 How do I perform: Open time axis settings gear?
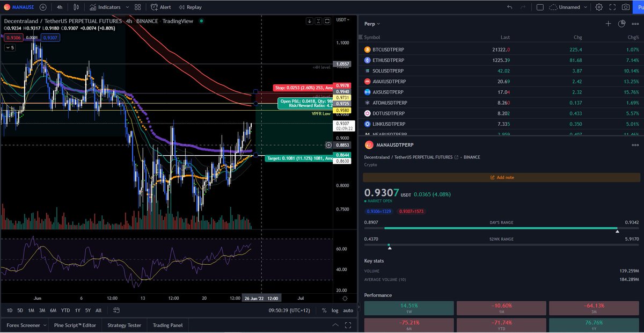click(345, 298)
